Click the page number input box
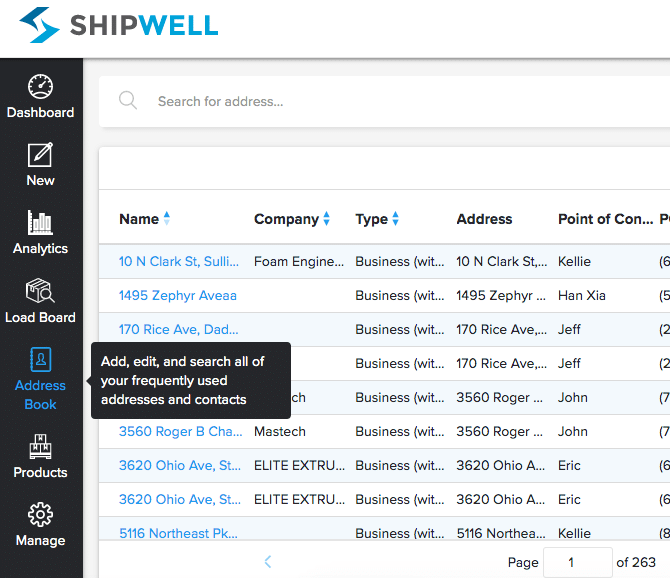Image resolution: width=670 pixels, height=578 pixels. click(578, 562)
